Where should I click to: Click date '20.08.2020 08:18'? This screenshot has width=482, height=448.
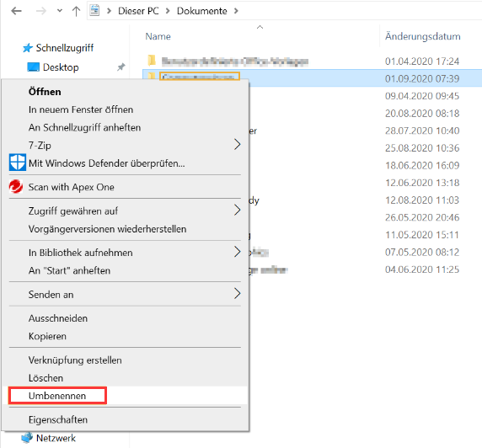tap(422, 114)
